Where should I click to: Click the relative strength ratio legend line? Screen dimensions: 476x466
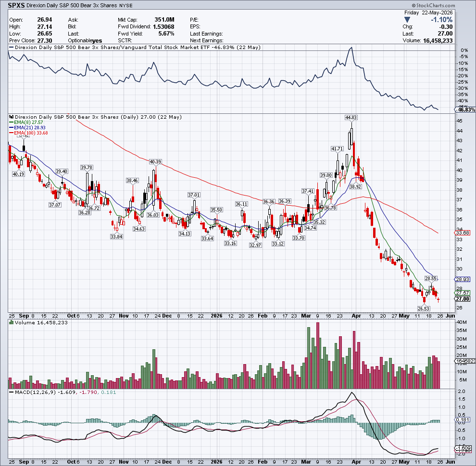coord(135,48)
